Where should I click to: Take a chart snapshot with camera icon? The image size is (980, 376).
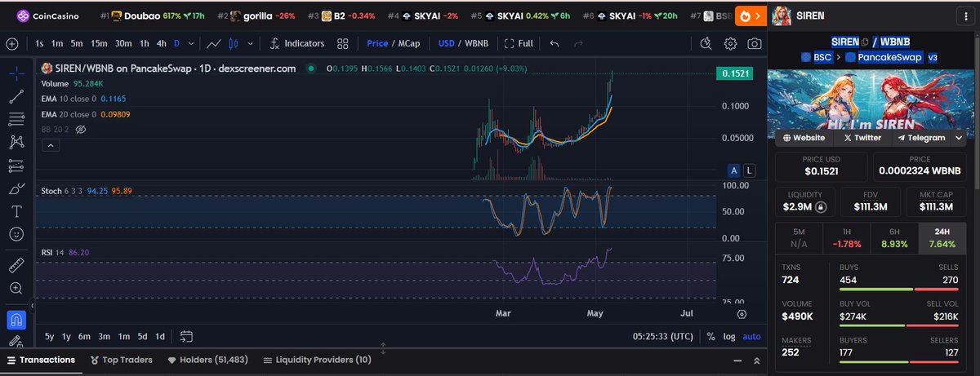pos(755,43)
